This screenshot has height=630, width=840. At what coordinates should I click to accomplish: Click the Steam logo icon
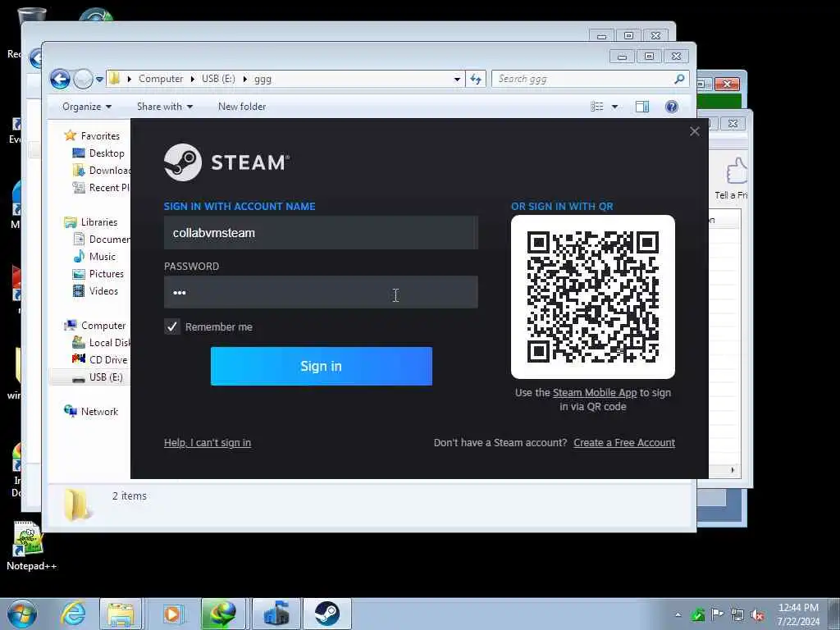click(x=183, y=162)
